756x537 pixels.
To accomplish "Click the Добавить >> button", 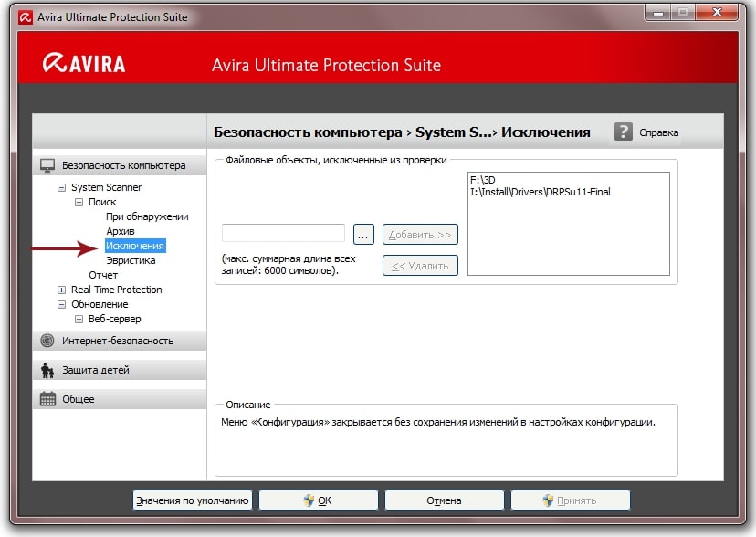I will click(420, 235).
